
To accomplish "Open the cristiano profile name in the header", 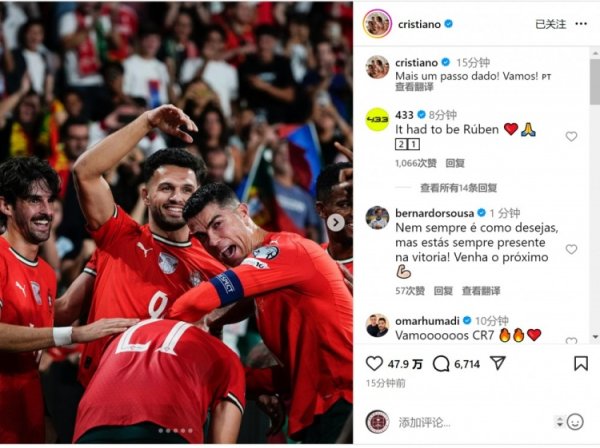I will coord(419,24).
